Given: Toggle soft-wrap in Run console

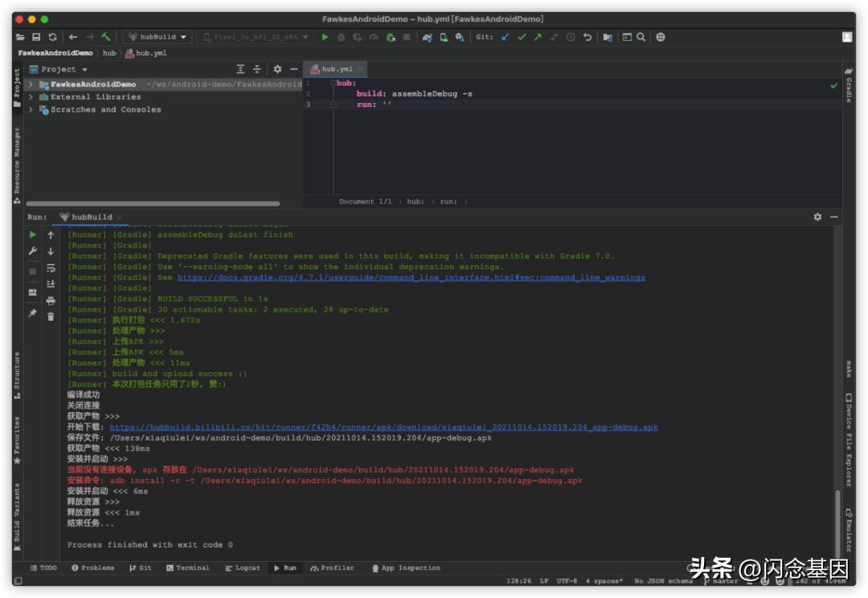Looking at the screenshot, I should tap(51, 268).
